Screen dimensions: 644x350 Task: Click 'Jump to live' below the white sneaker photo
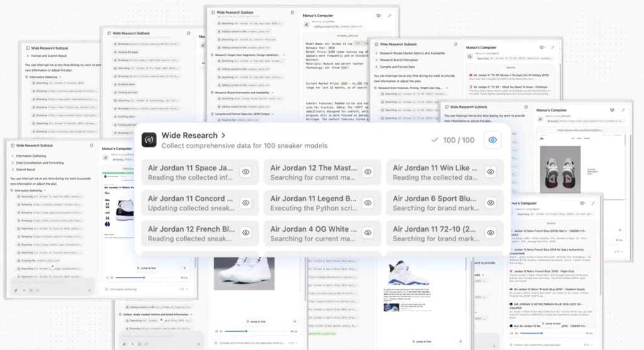256,321
